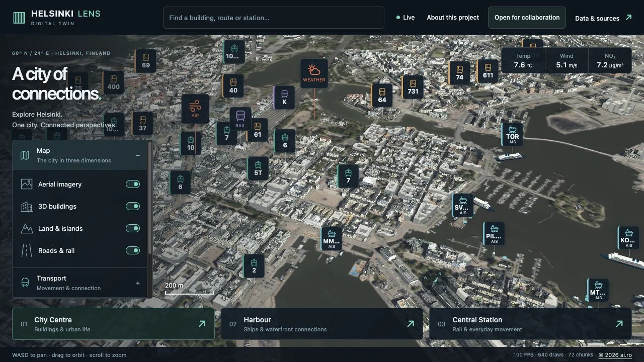644x362 pixels.
Task: Click Open for collaboration button
Action: (x=527, y=18)
